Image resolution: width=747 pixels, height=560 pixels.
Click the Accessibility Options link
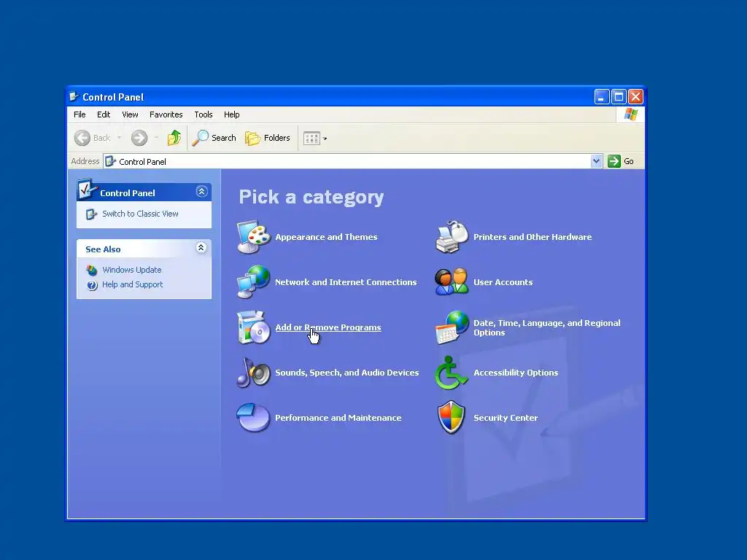516,373
